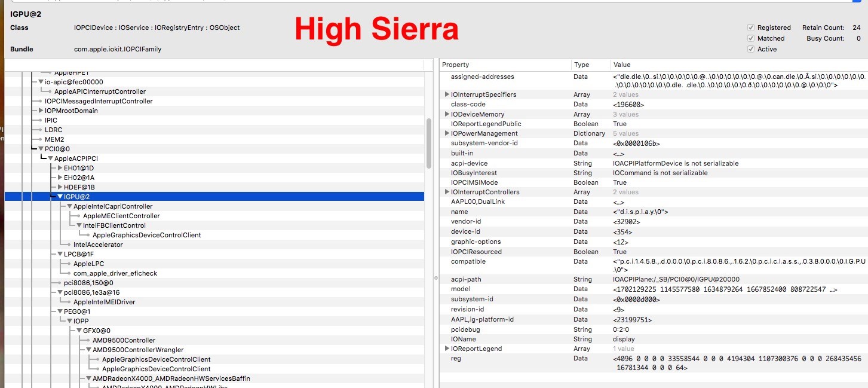This screenshot has height=388, width=868.
Task: Select the compatible property row
Action: 654,265
